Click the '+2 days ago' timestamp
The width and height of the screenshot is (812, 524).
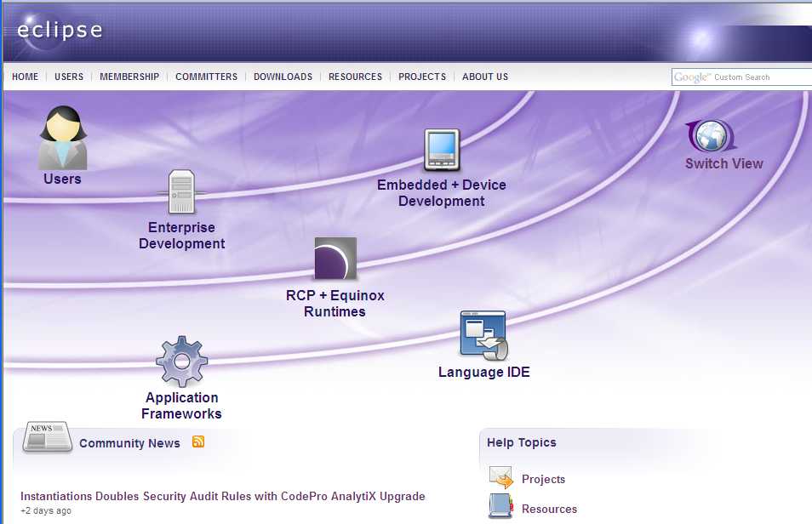tap(46, 510)
